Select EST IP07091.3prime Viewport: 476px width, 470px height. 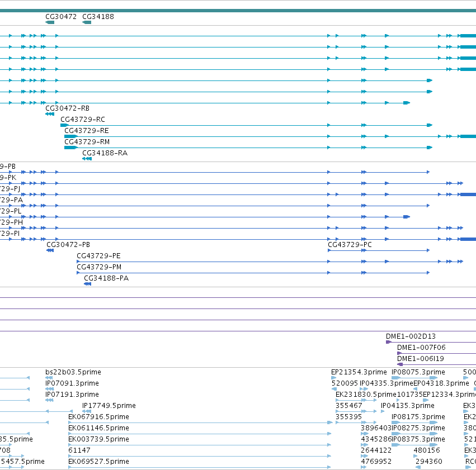click(72, 383)
